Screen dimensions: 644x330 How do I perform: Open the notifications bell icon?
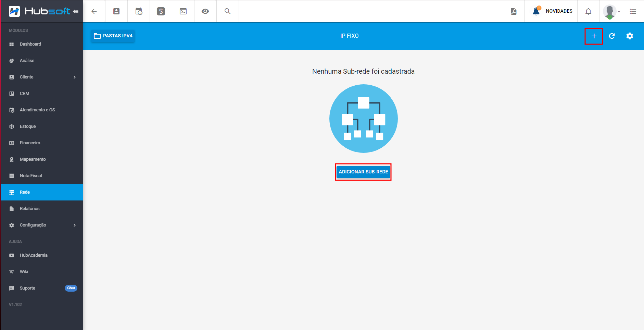[x=588, y=11]
